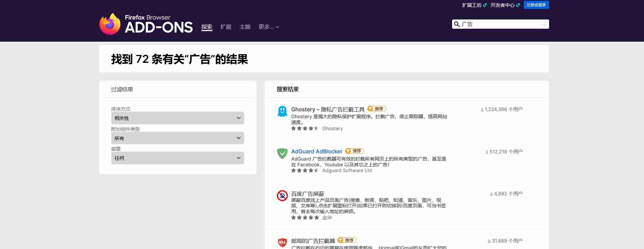The width and height of the screenshot is (644, 249).
Task: Open the 徽章 dropdown set to 任何
Action: [178, 158]
